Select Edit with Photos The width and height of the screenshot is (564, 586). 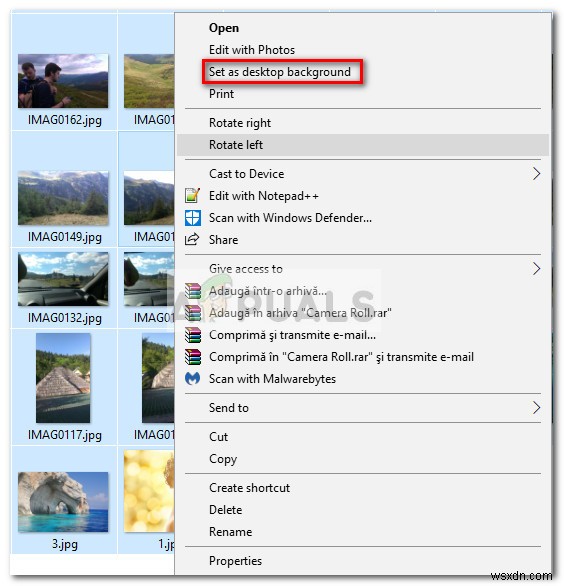tap(252, 50)
